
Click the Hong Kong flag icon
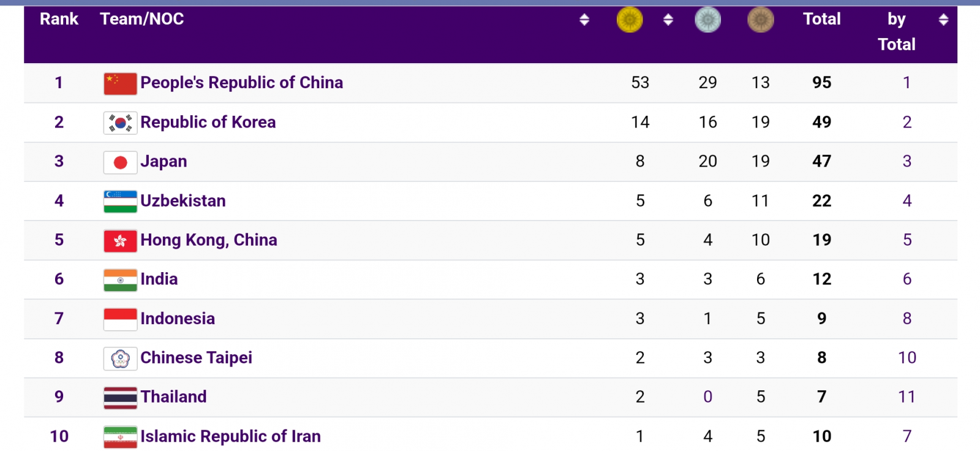click(x=120, y=240)
